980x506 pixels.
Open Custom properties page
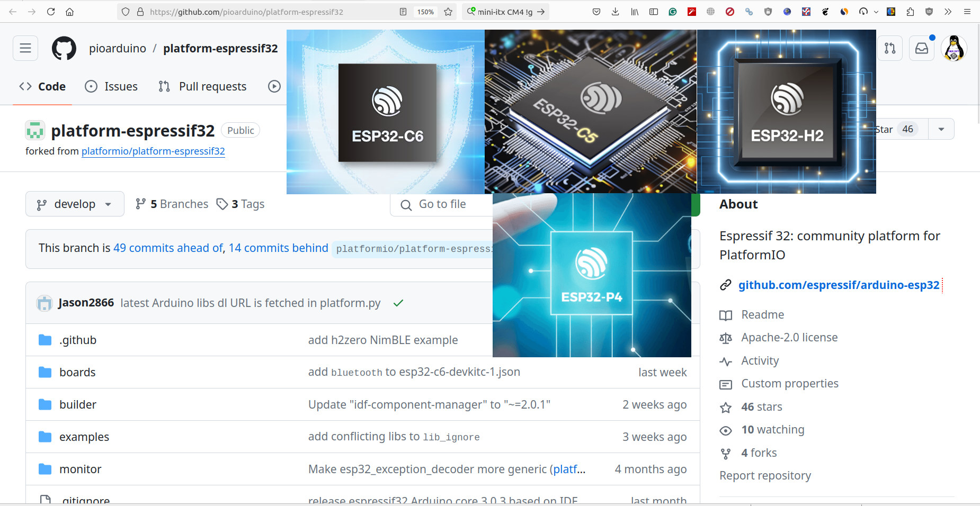pos(789,384)
